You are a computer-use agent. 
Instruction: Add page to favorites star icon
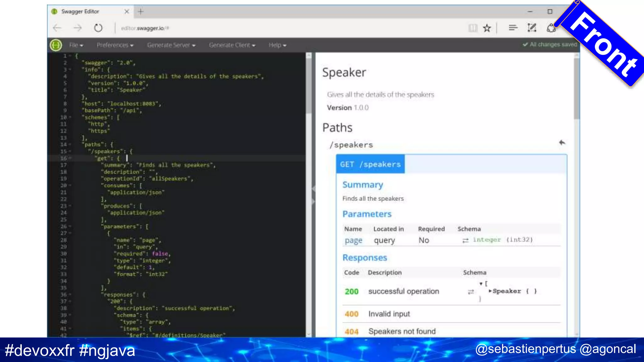pyautogui.click(x=487, y=28)
